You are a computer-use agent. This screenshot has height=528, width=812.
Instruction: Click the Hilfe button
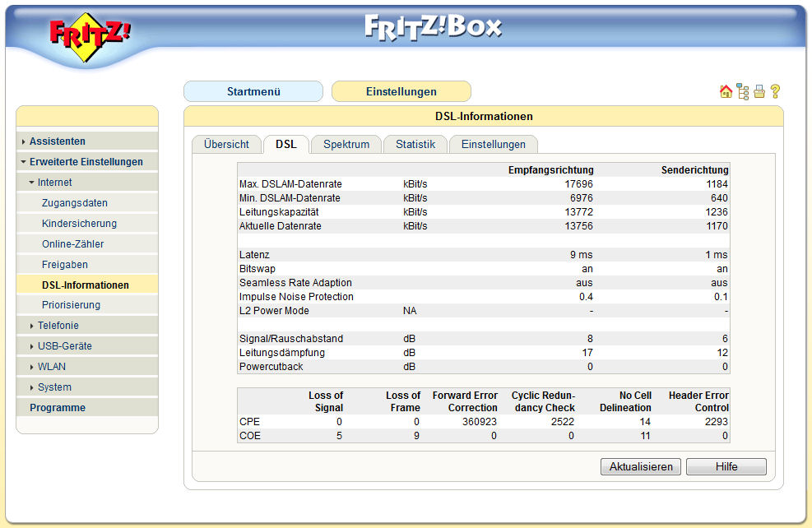coord(726,467)
